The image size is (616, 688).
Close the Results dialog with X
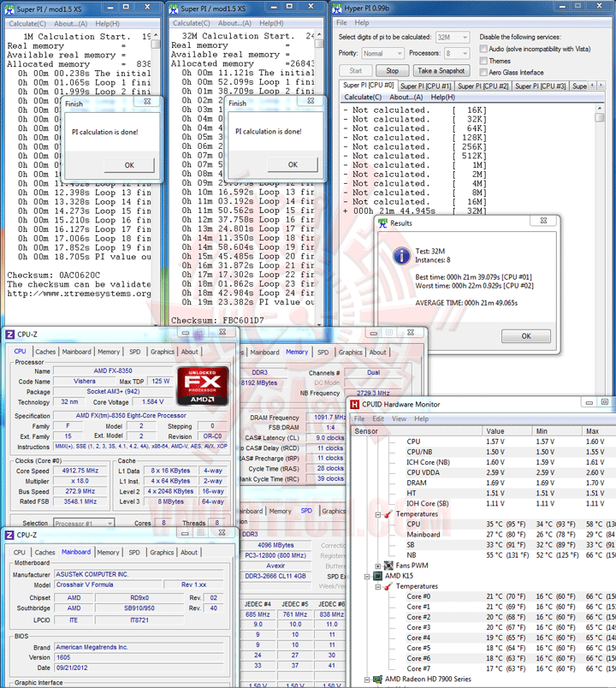click(x=543, y=221)
